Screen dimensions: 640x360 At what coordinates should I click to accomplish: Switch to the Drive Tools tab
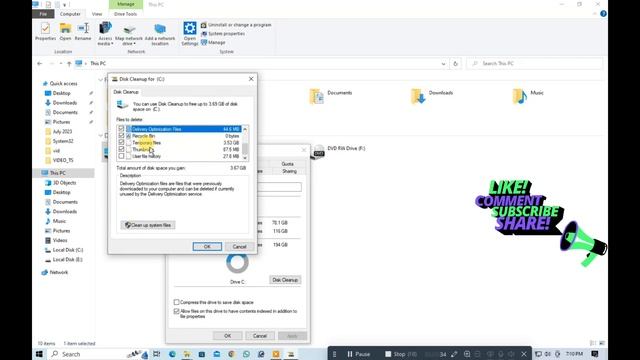pos(125,14)
